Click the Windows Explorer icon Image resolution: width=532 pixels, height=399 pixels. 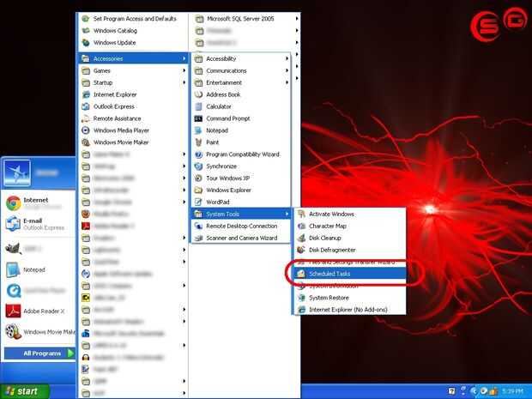(198, 190)
